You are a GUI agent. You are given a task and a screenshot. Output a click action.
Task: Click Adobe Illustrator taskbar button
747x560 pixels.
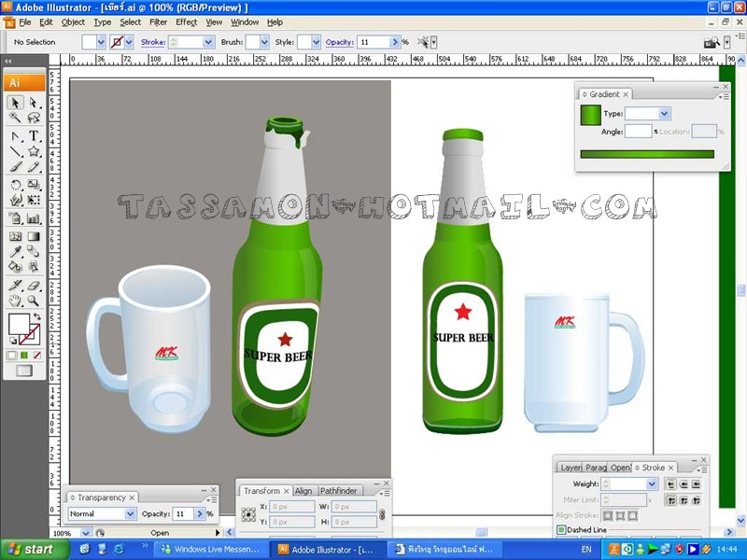tap(330, 549)
